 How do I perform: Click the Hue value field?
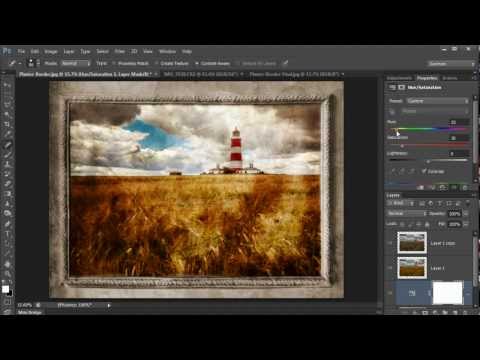tap(459, 122)
